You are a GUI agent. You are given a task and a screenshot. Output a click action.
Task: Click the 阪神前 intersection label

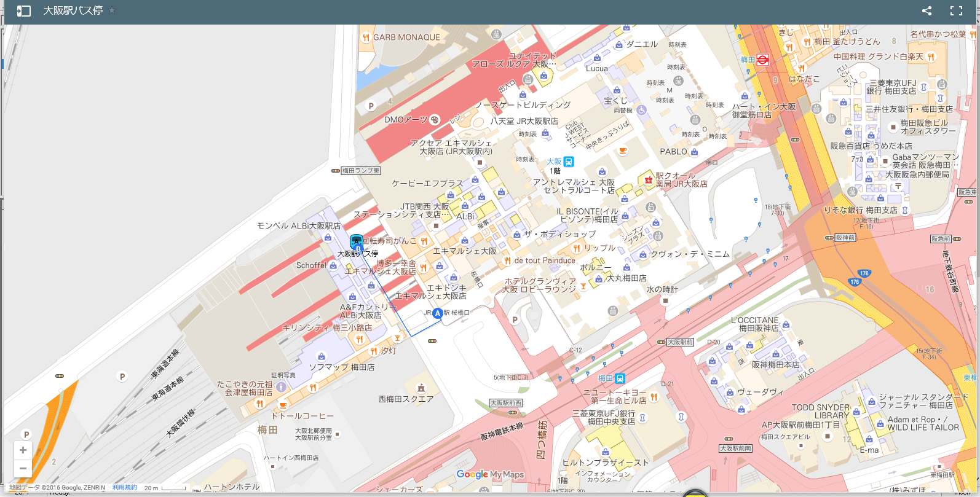click(845, 238)
